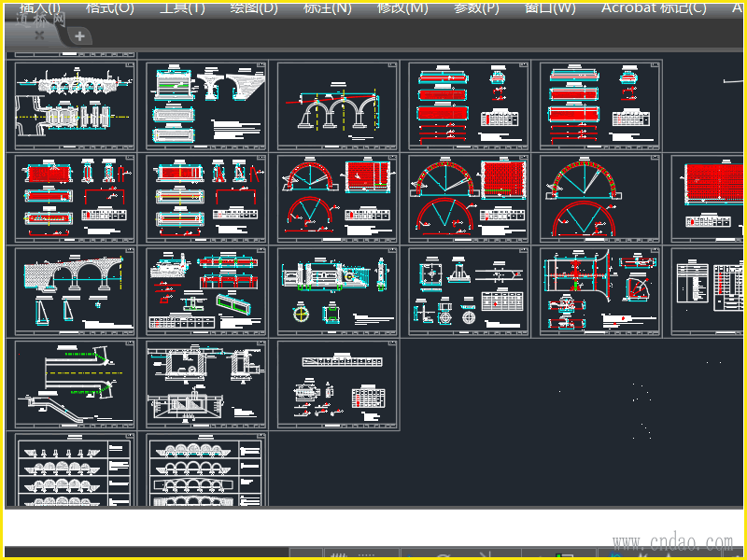Add a new drawing tab with plus
747x560 pixels.
click(x=79, y=35)
